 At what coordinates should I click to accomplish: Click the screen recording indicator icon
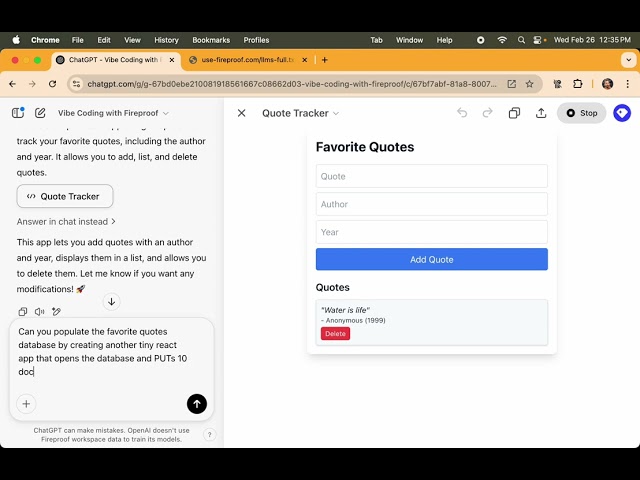[481, 40]
